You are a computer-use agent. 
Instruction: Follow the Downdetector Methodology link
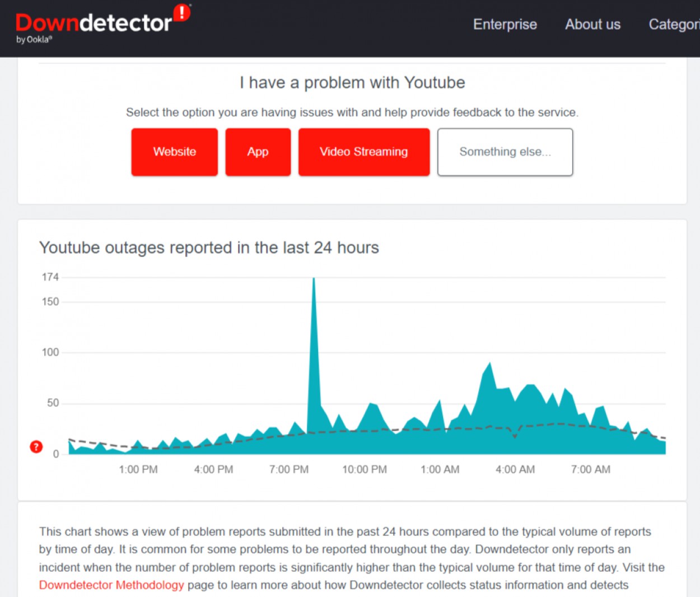111,585
